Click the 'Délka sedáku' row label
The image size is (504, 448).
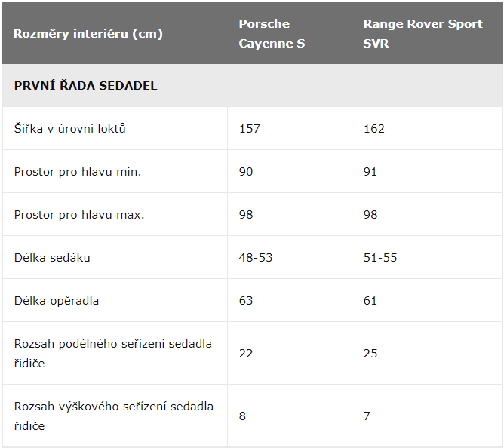pos(52,257)
